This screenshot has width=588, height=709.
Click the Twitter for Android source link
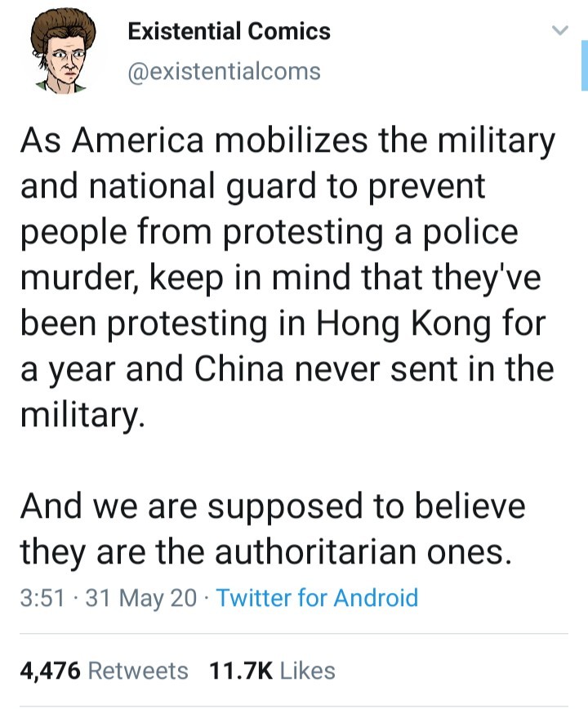click(317, 598)
